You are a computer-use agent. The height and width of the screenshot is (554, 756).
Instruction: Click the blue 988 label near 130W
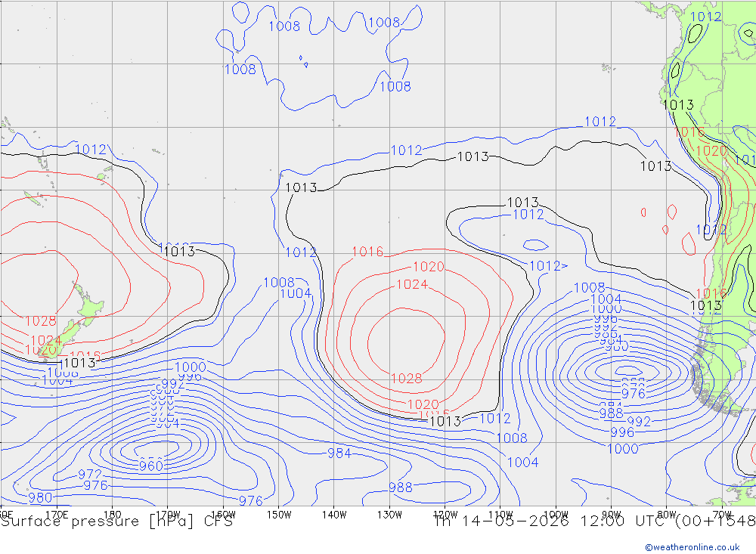coord(400,487)
